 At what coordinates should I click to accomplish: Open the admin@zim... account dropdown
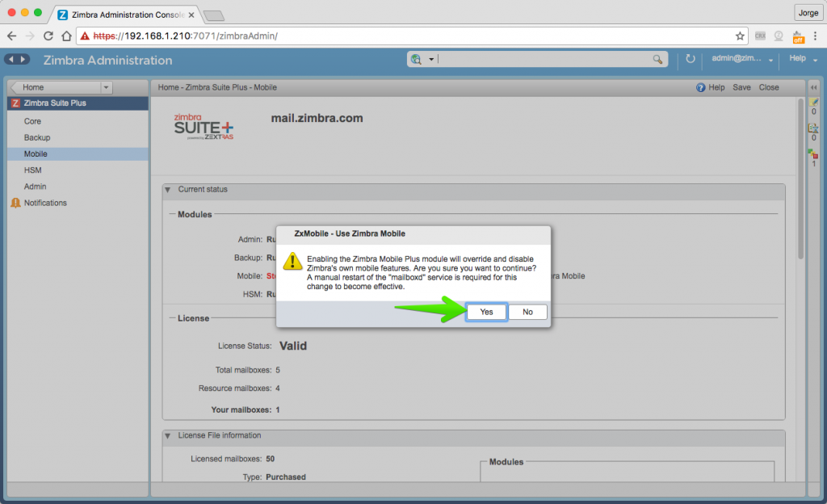tap(742, 58)
